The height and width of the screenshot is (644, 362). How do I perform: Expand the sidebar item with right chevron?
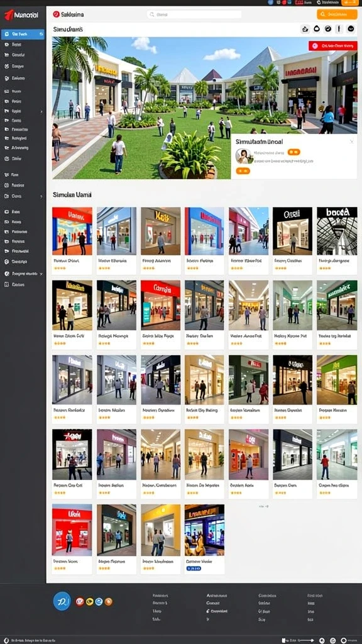pos(41,111)
